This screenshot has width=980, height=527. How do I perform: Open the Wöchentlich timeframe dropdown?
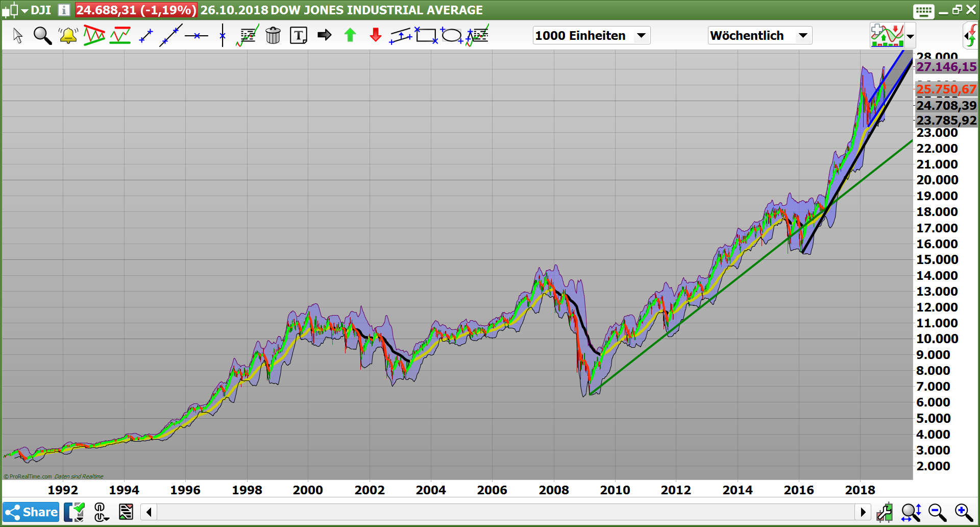pos(759,35)
